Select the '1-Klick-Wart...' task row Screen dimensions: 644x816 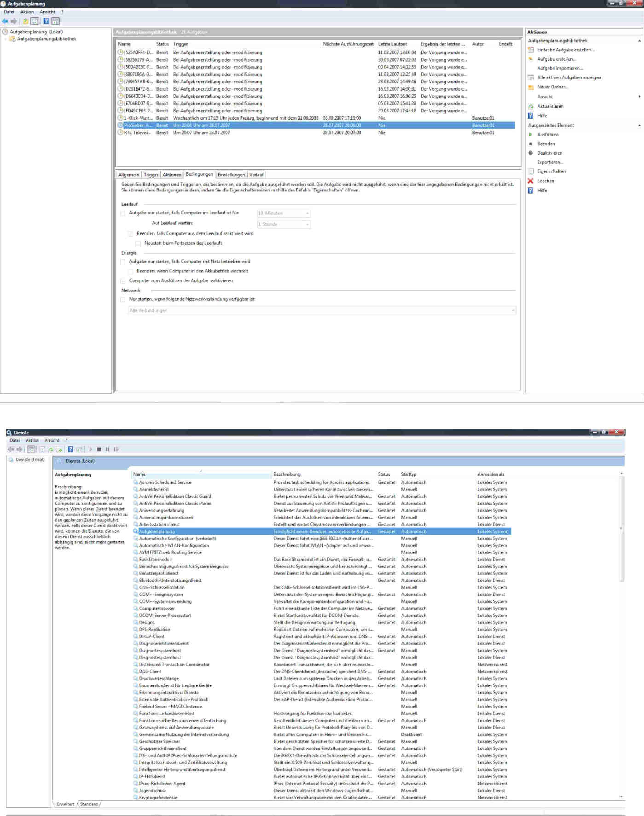click(316, 118)
